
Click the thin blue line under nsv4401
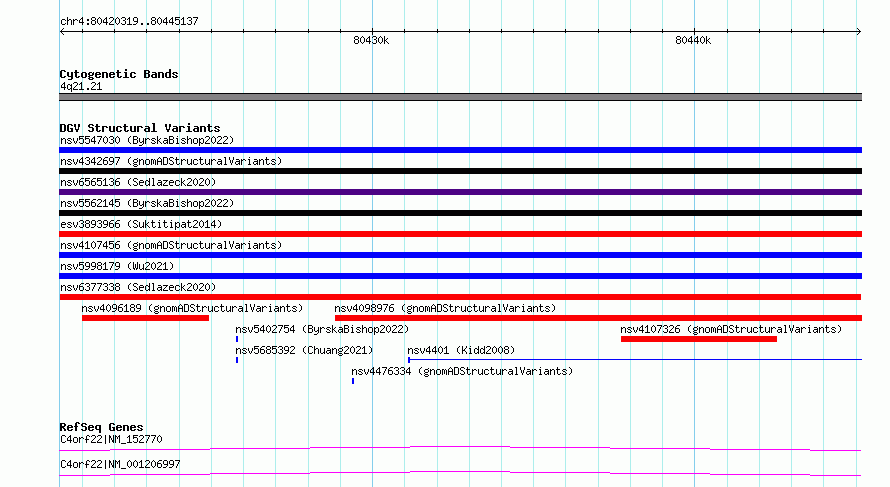click(635, 359)
